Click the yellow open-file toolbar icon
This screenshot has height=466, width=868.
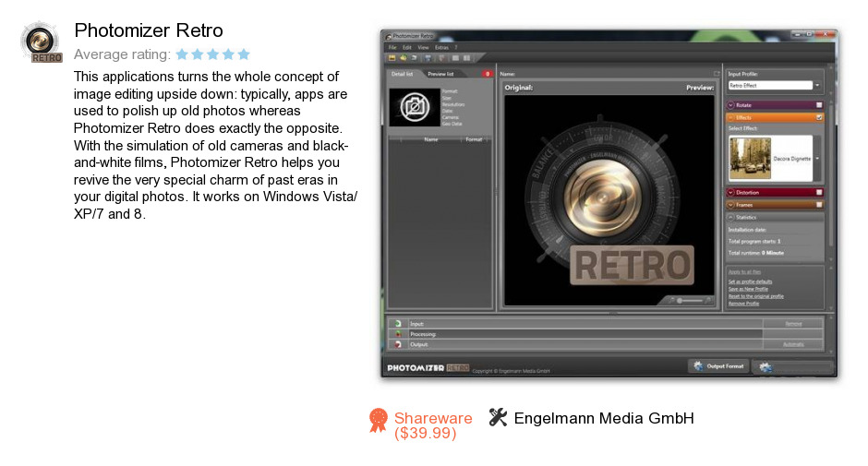[392, 57]
